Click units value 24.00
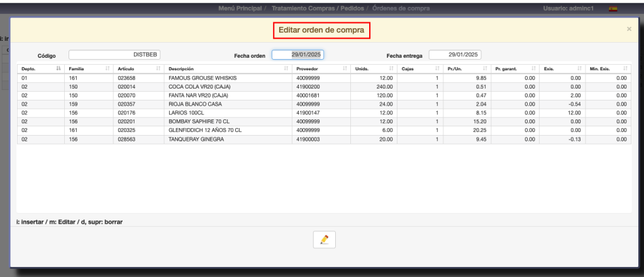Viewport: 644px width, 277px height. tap(386, 104)
